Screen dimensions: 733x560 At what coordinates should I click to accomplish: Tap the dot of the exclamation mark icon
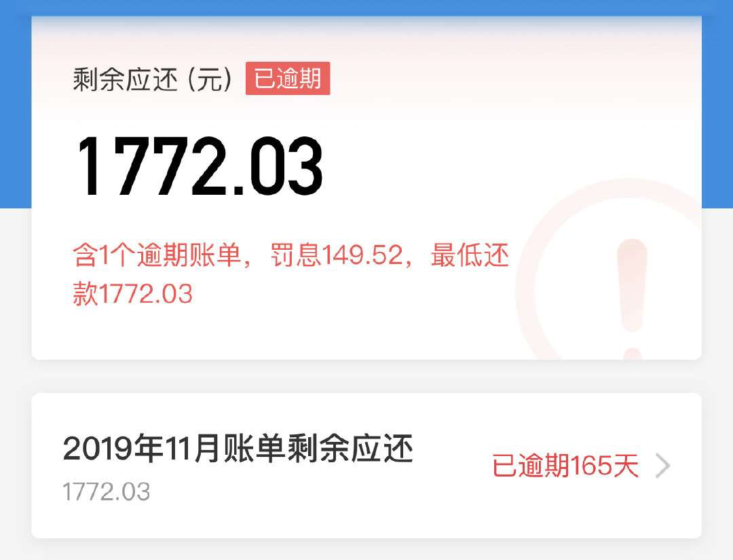coord(633,354)
